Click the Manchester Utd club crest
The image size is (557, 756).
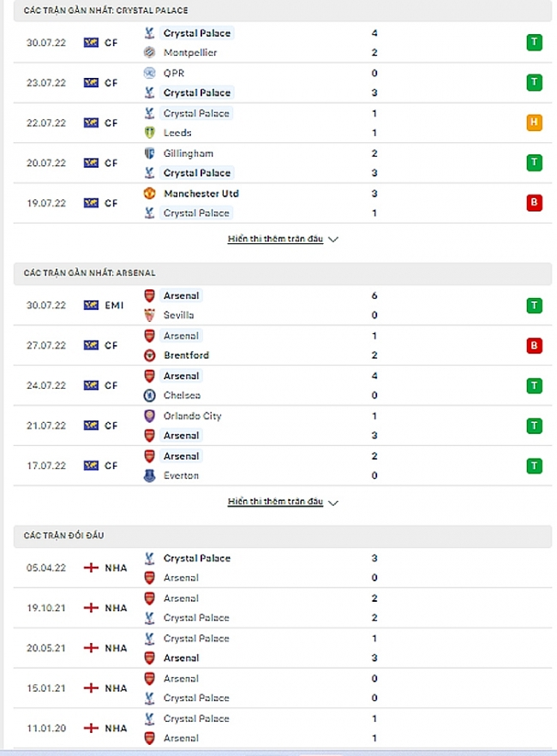pyautogui.click(x=149, y=193)
